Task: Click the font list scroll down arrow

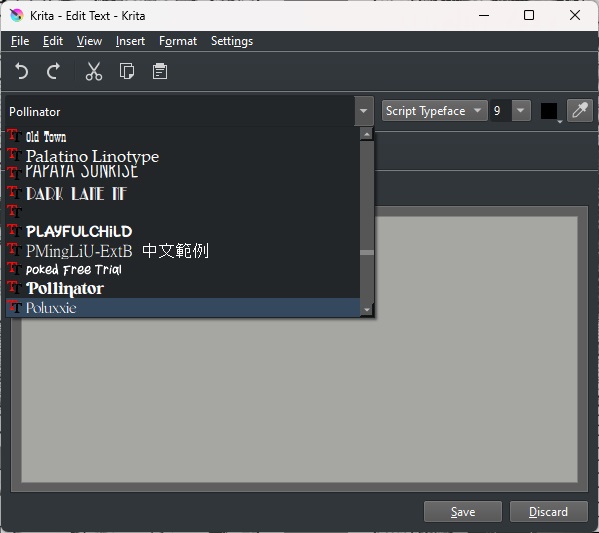Action: tap(367, 310)
